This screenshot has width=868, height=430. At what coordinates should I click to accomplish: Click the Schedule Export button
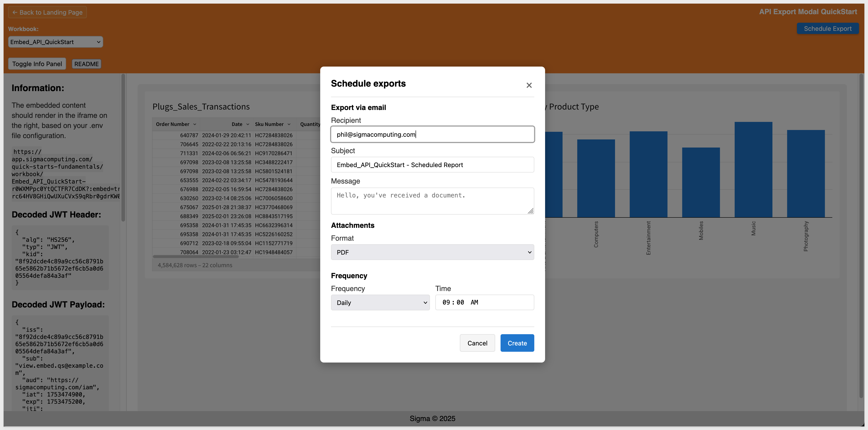tap(827, 29)
